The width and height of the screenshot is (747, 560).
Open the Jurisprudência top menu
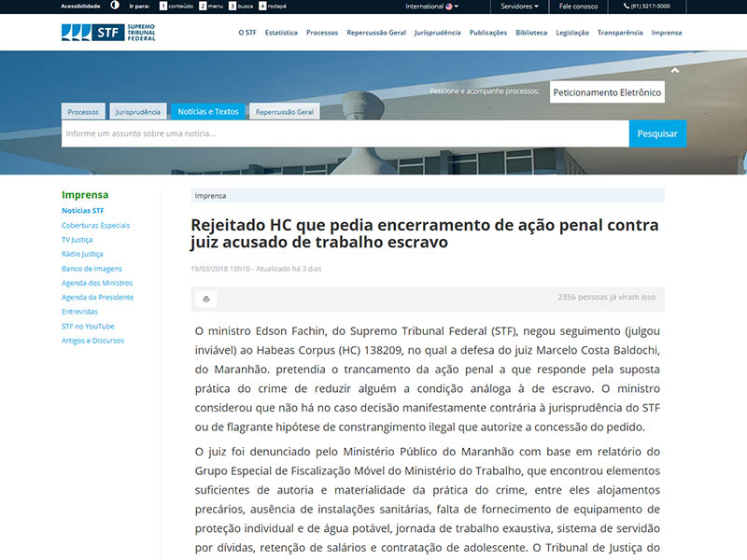(437, 33)
